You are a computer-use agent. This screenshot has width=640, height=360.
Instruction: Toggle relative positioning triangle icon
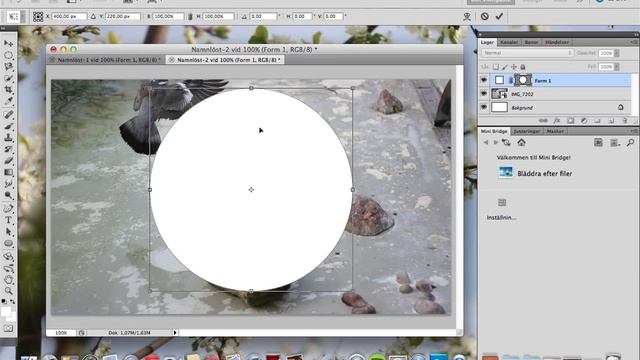point(93,16)
